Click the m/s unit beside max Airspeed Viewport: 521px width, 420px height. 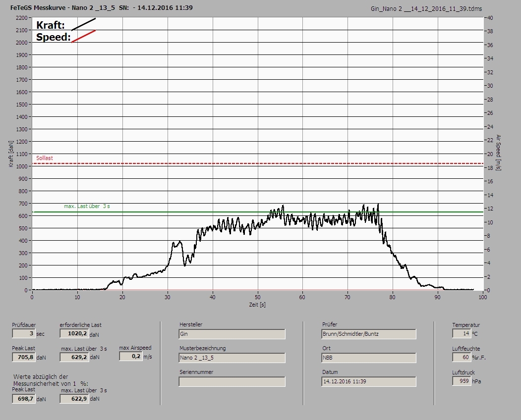pyautogui.click(x=148, y=357)
